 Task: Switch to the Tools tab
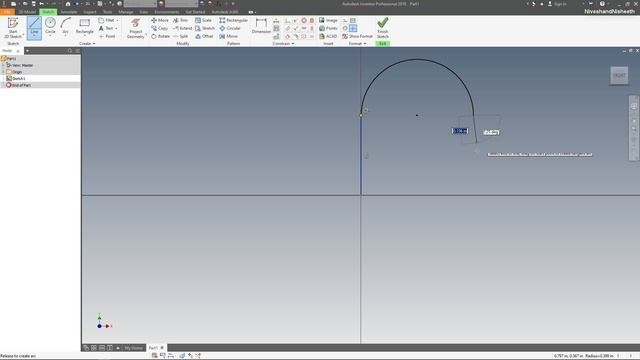(107, 12)
